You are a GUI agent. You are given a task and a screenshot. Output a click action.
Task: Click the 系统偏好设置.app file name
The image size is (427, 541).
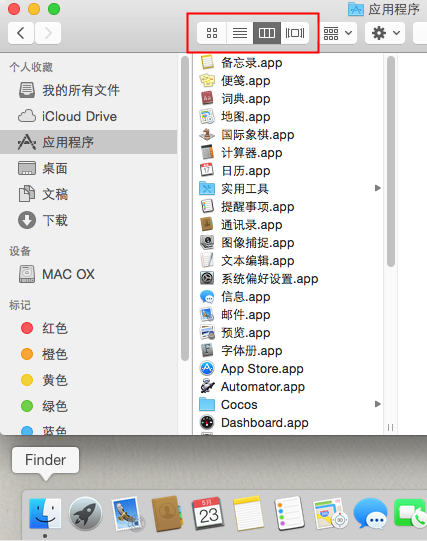pyautogui.click(x=270, y=278)
